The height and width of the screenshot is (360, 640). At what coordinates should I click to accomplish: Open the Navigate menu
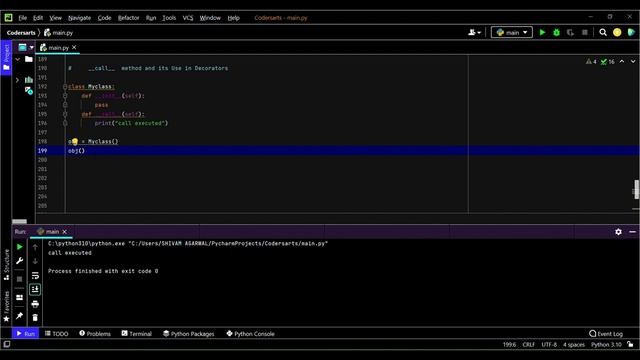(79, 18)
